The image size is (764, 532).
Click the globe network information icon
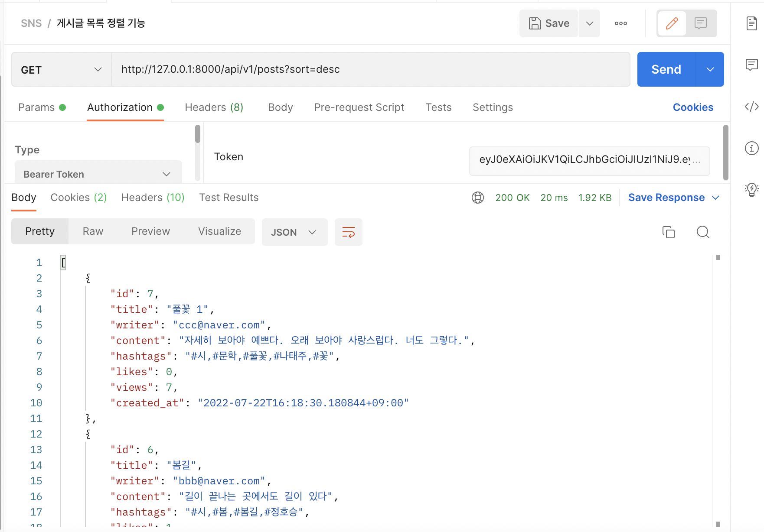(x=478, y=198)
